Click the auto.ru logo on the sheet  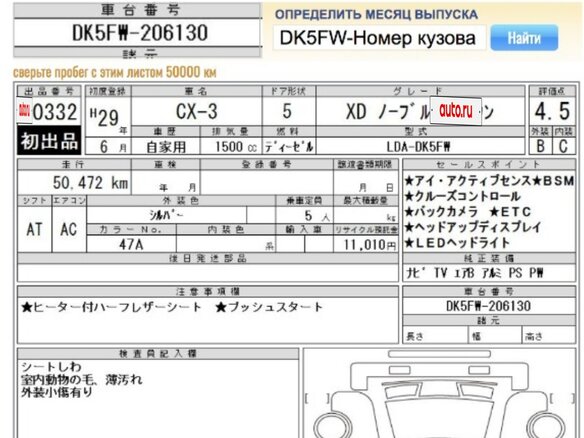pos(456,111)
